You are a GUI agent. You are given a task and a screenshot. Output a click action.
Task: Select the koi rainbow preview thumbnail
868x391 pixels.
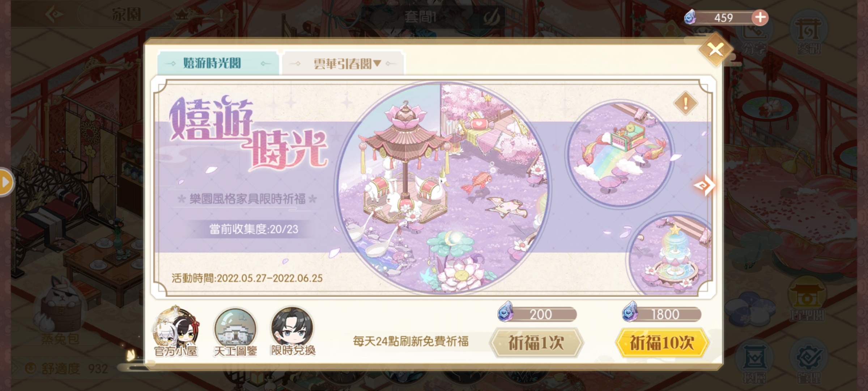620,154
